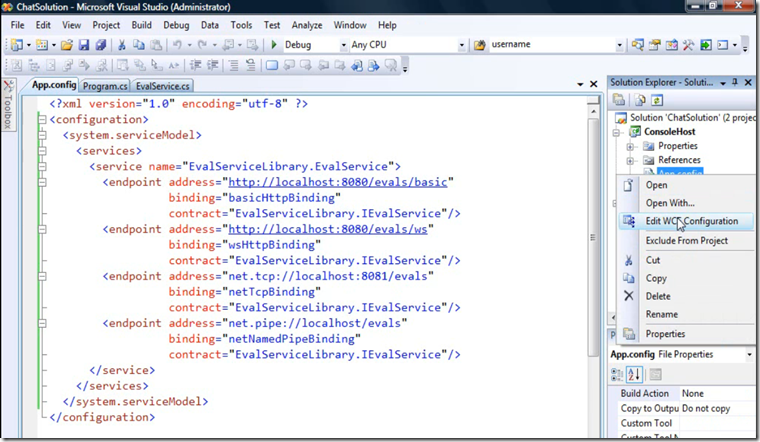Collapse the services XML element
760x442 pixels.
[x=42, y=151]
